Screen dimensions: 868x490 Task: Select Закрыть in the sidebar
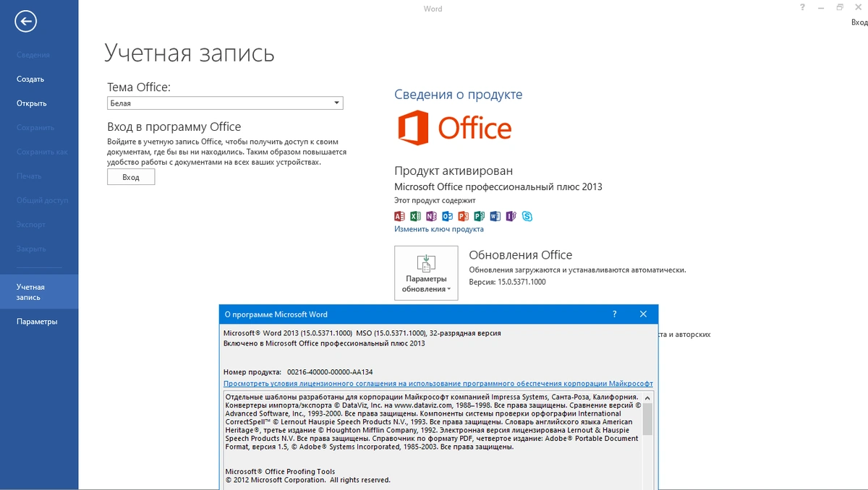coord(31,249)
